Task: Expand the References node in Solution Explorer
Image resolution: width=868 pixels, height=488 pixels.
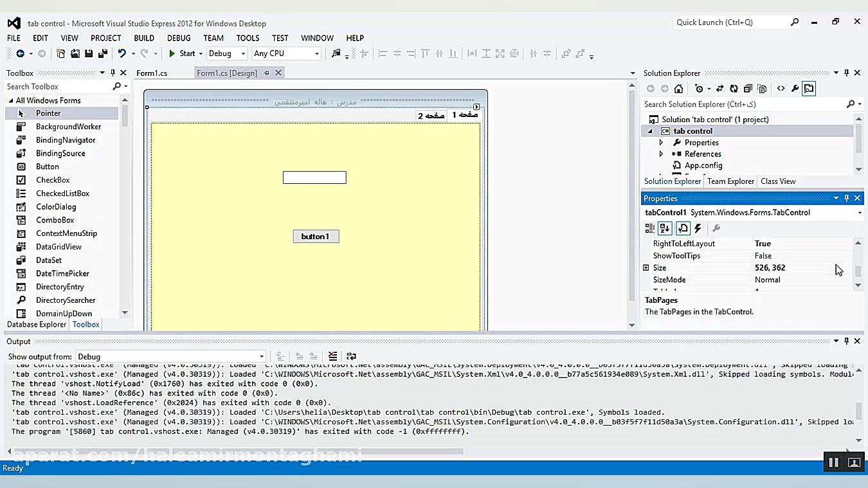Action: click(661, 154)
